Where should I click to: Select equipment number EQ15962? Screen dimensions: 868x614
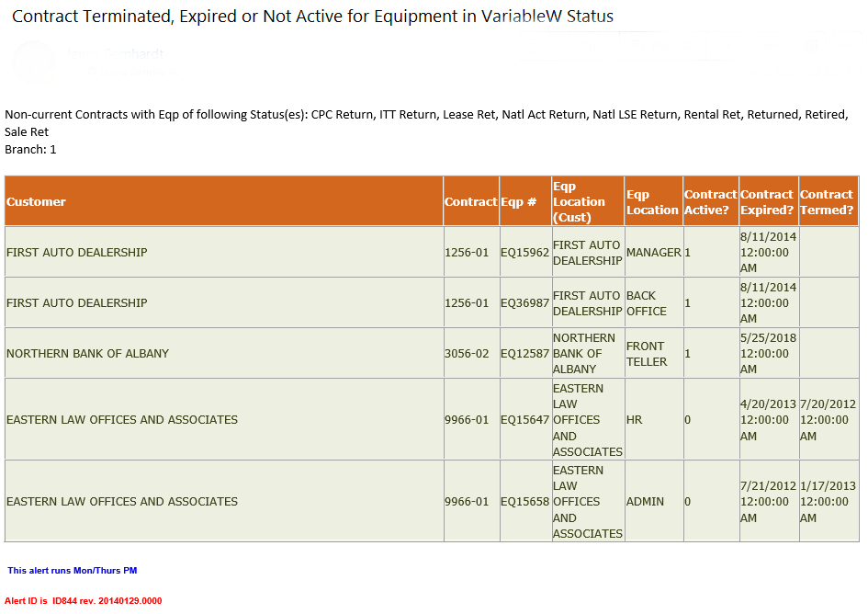click(x=524, y=252)
